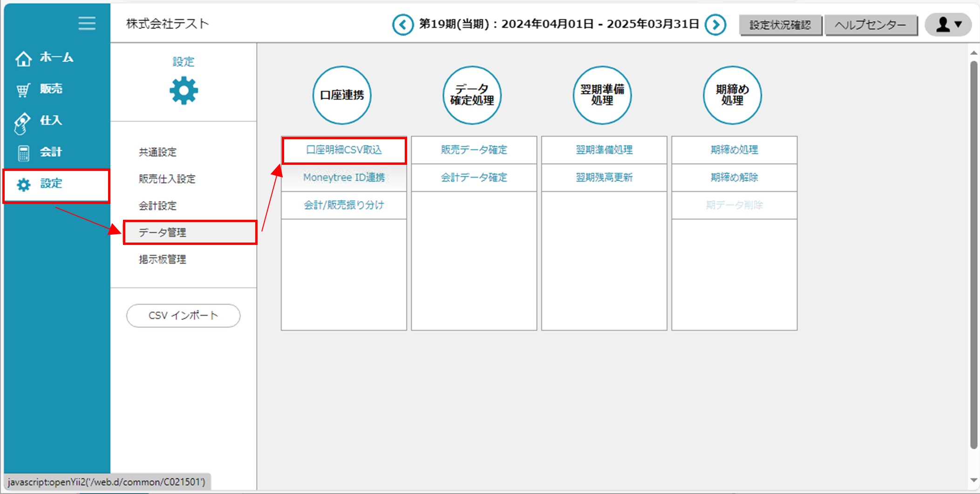This screenshot has width=980, height=494.
Task: Open 会計 in the sidebar
Action: [x=50, y=152]
